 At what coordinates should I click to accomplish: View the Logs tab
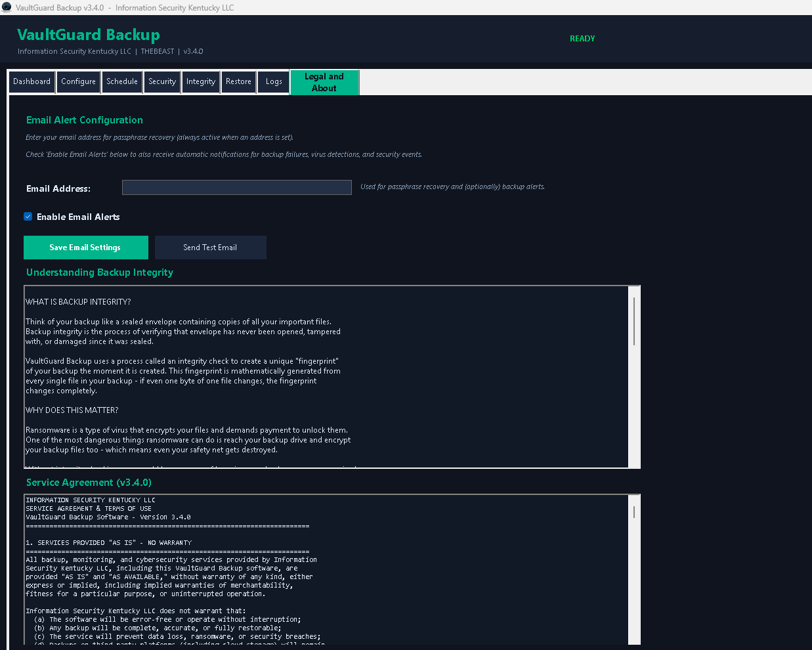tap(274, 82)
